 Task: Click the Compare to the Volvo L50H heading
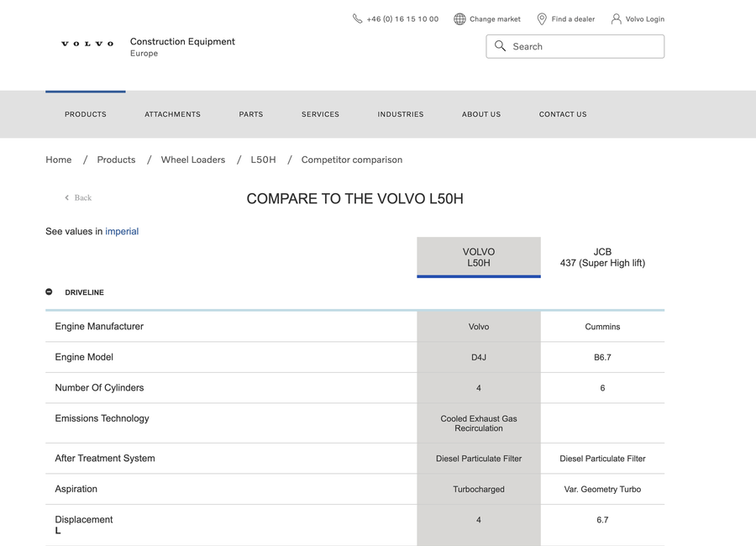tap(354, 199)
